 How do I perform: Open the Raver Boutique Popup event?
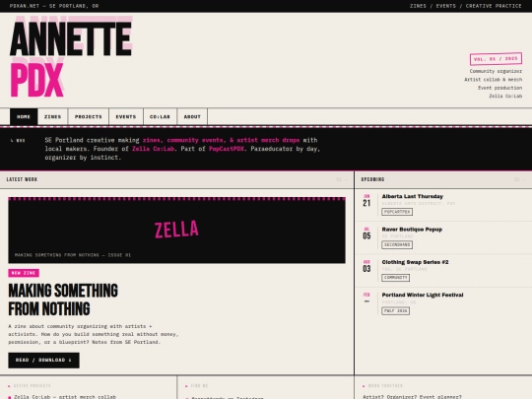point(412,230)
